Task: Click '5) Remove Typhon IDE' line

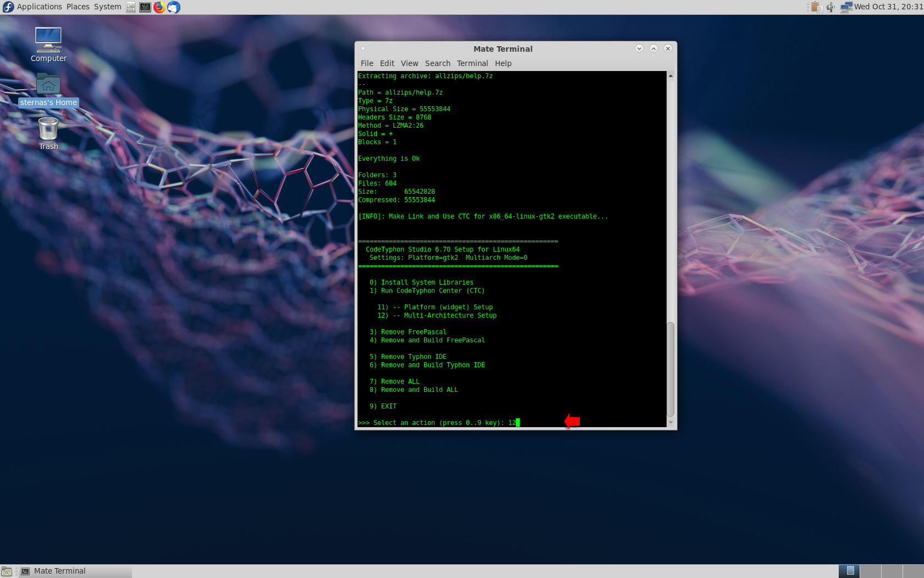Action: 408,357
